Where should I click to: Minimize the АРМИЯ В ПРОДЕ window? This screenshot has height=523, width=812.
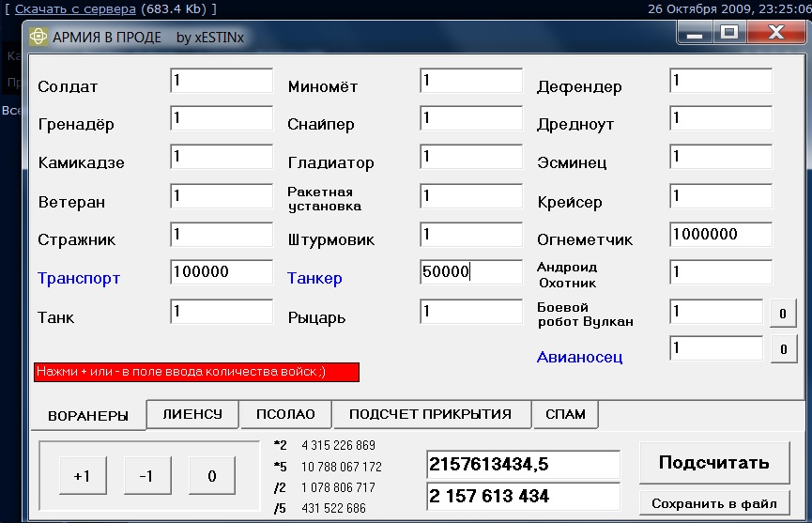click(x=695, y=33)
